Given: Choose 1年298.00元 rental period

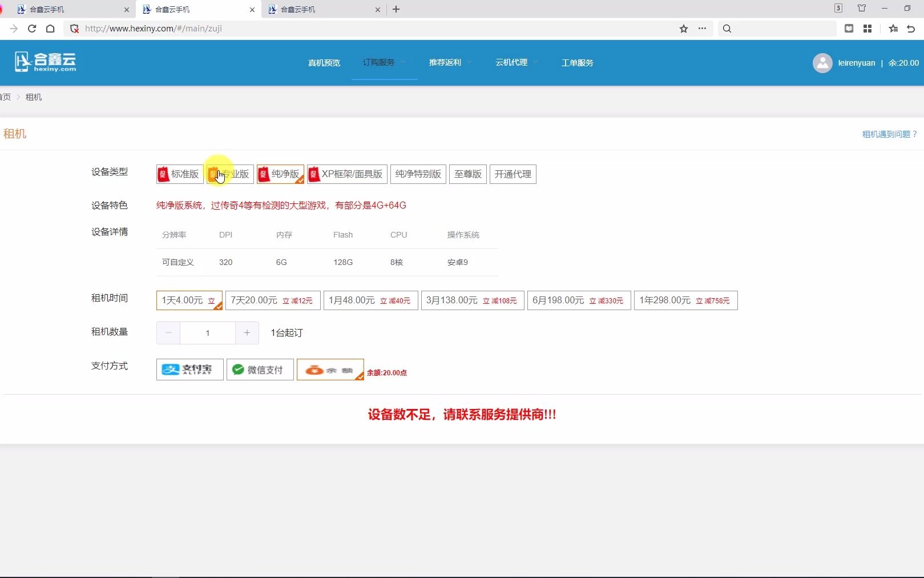Looking at the screenshot, I should tap(686, 300).
